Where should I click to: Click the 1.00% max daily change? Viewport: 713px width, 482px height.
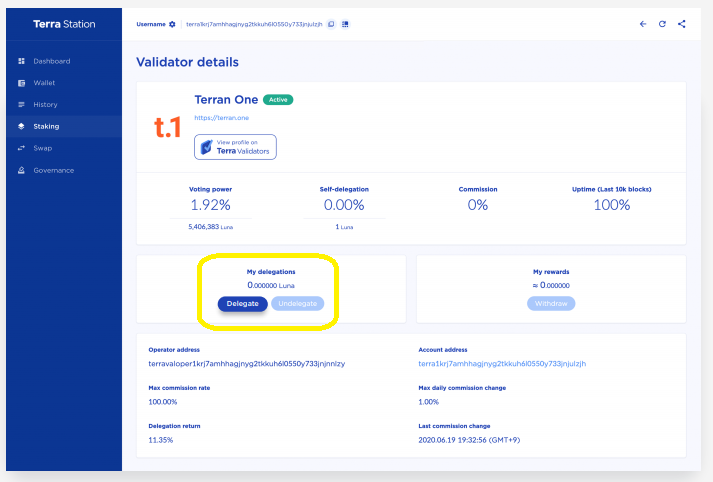(429, 402)
